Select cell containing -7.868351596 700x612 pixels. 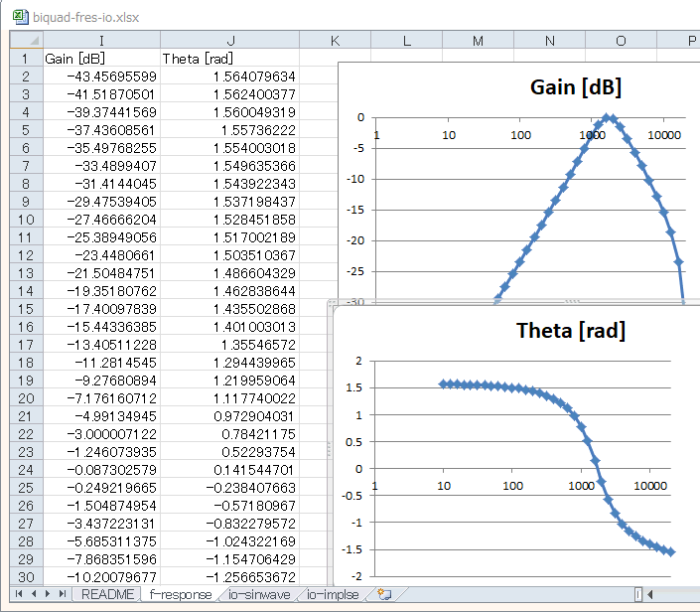tap(101, 558)
